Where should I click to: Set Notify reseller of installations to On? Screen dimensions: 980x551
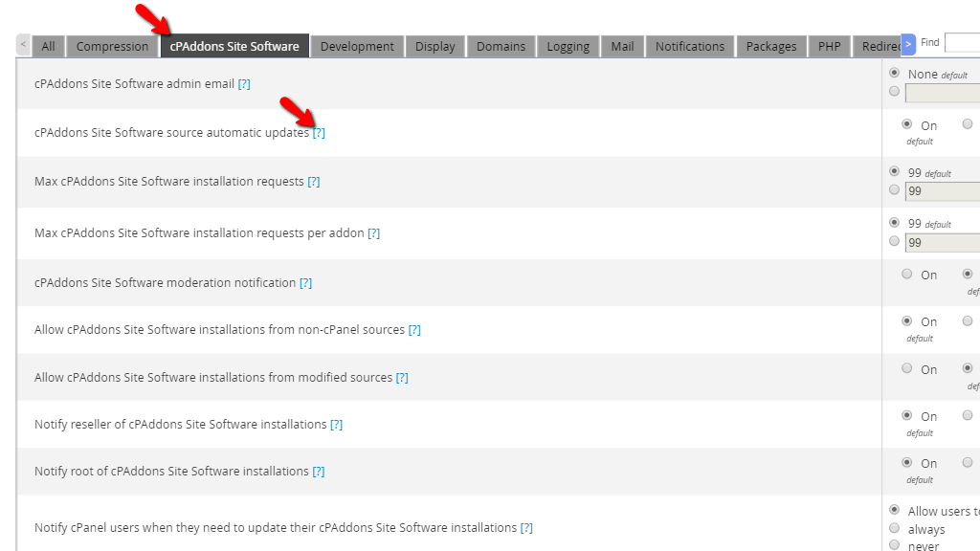tap(907, 415)
